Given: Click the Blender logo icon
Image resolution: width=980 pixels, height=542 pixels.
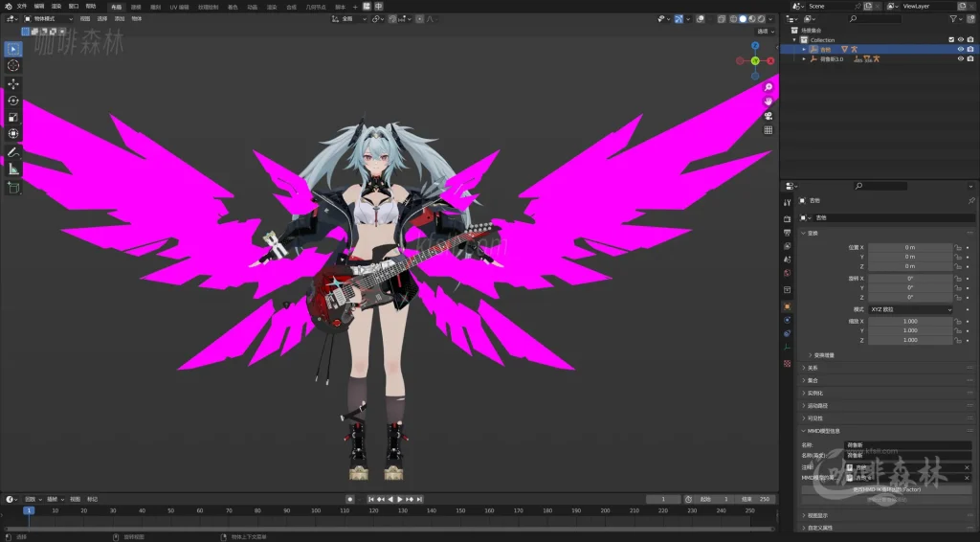Looking at the screenshot, I should coord(8,7).
